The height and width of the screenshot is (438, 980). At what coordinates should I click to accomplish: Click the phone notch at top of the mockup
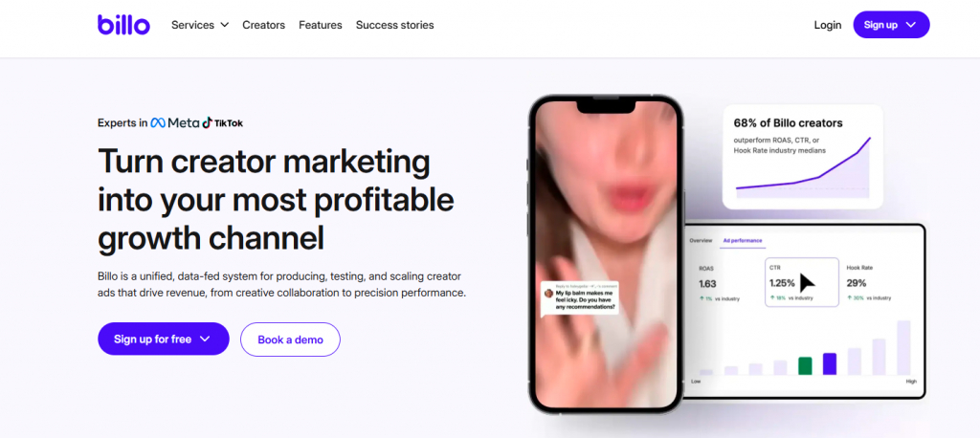tap(606, 107)
